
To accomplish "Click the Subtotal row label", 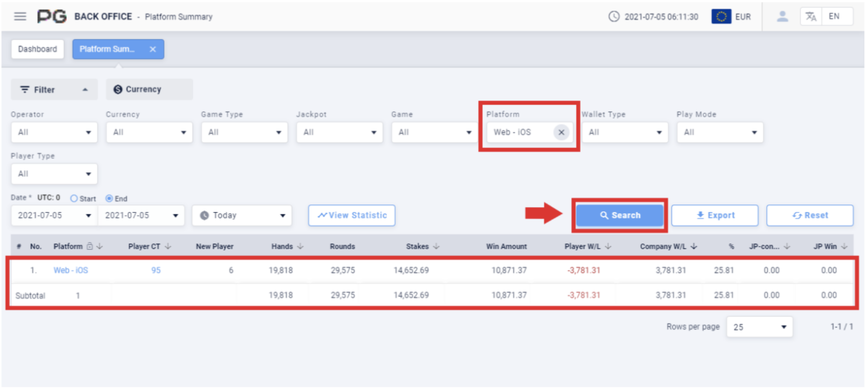I will click(x=30, y=295).
